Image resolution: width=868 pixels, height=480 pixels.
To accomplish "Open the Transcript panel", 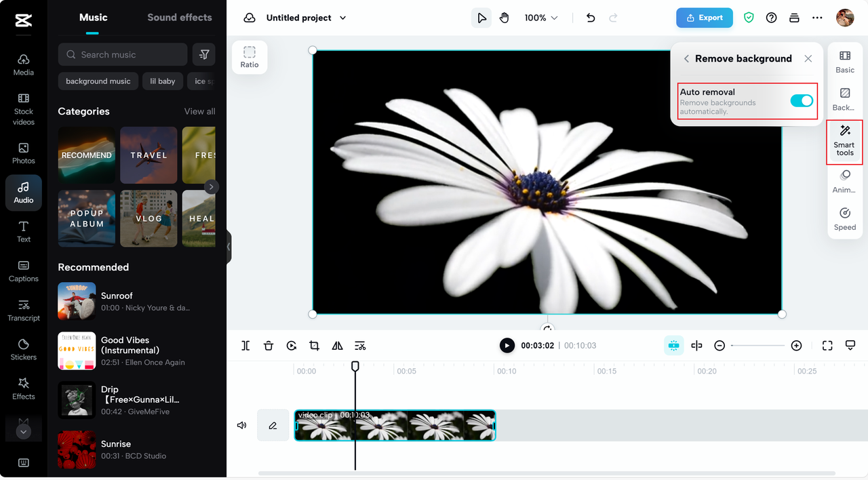I will [24, 310].
